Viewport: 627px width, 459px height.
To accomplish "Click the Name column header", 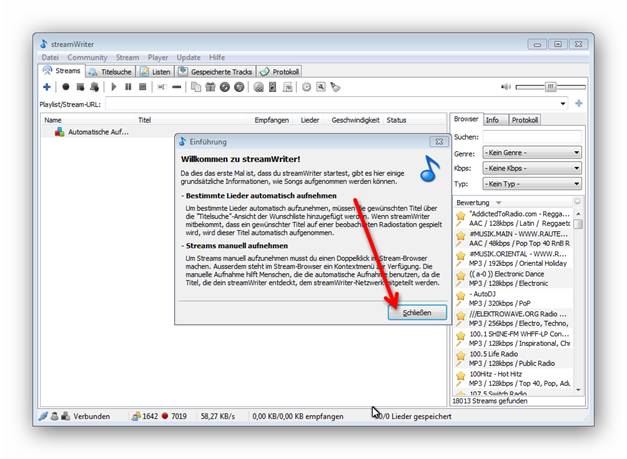I will click(53, 120).
